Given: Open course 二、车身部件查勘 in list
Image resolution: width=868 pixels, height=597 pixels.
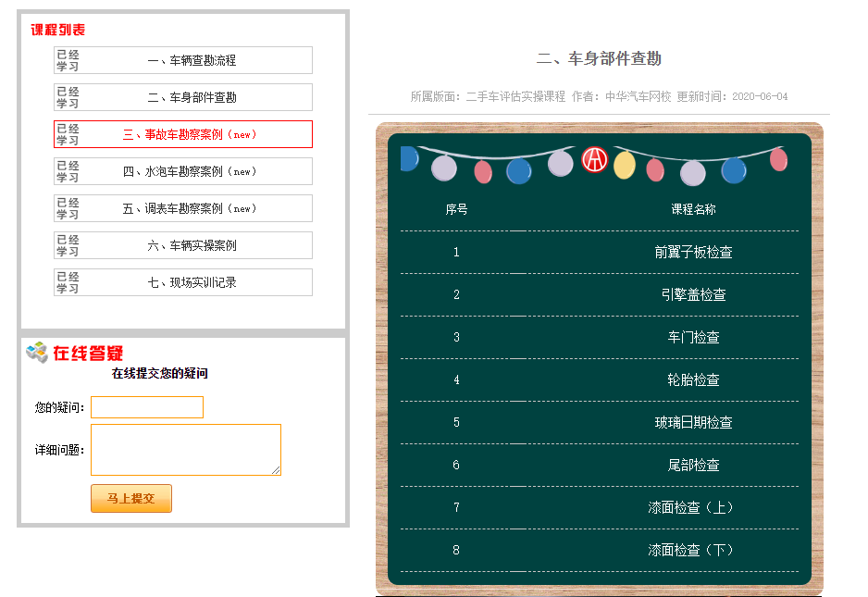Looking at the screenshot, I should click(x=192, y=97).
